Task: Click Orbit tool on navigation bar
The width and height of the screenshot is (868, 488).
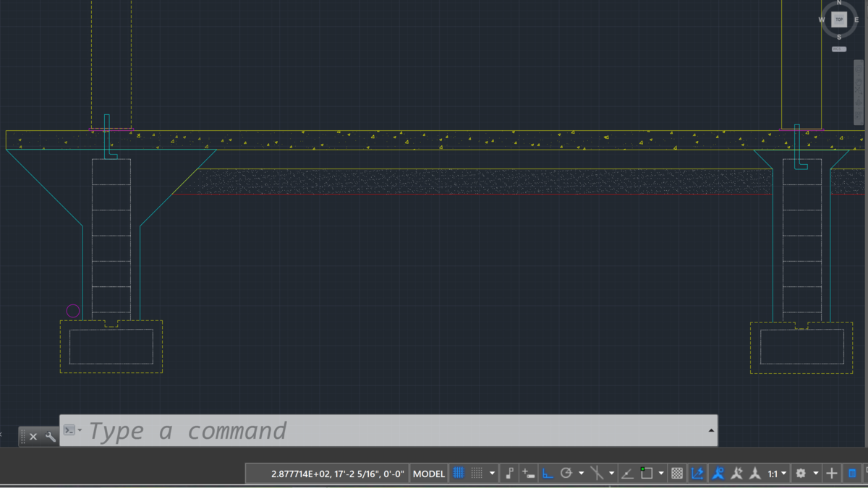Action: tap(859, 103)
